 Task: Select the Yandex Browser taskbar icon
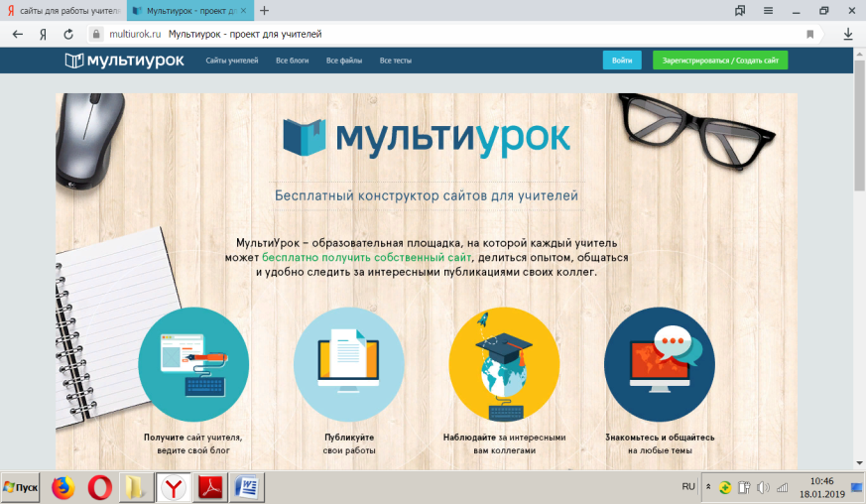tap(174, 488)
